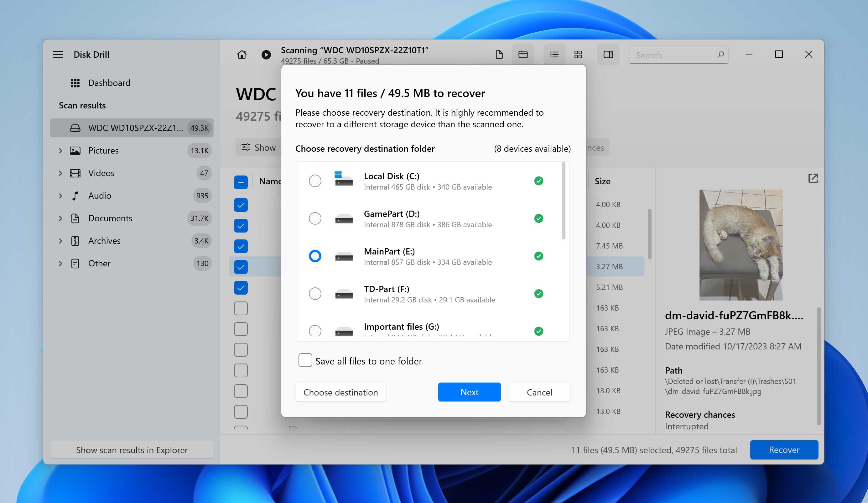The width and height of the screenshot is (868, 503).
Task: Open folder view of scan results
Action: [522, 55]
